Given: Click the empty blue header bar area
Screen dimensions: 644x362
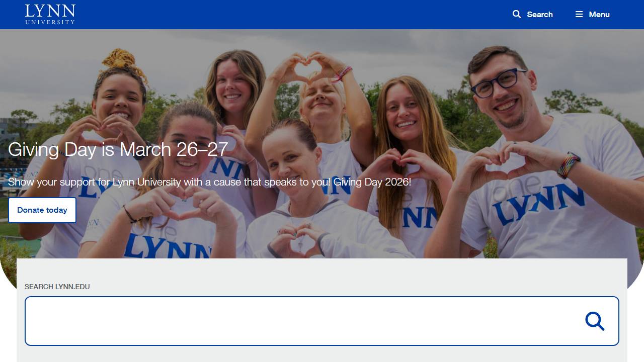Looking at the screenshot, I should tap(292, 14).
